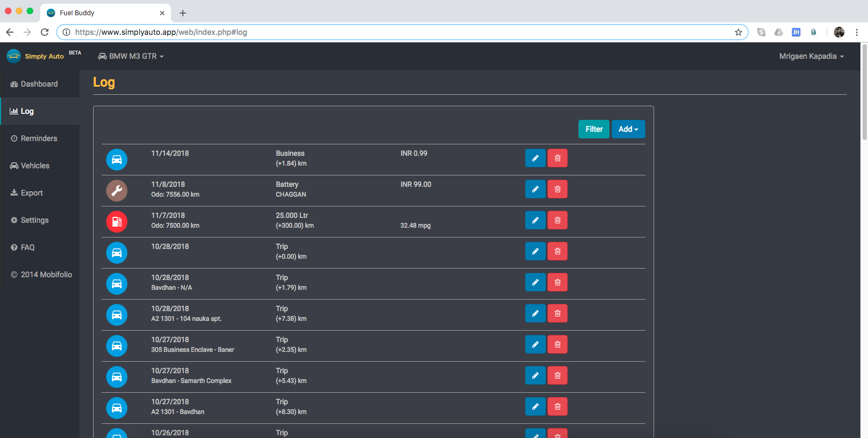Edit the A2 1301 - Bavdhan trip
The width and height of the screenshot is (868, 438).
click(535, 406)
